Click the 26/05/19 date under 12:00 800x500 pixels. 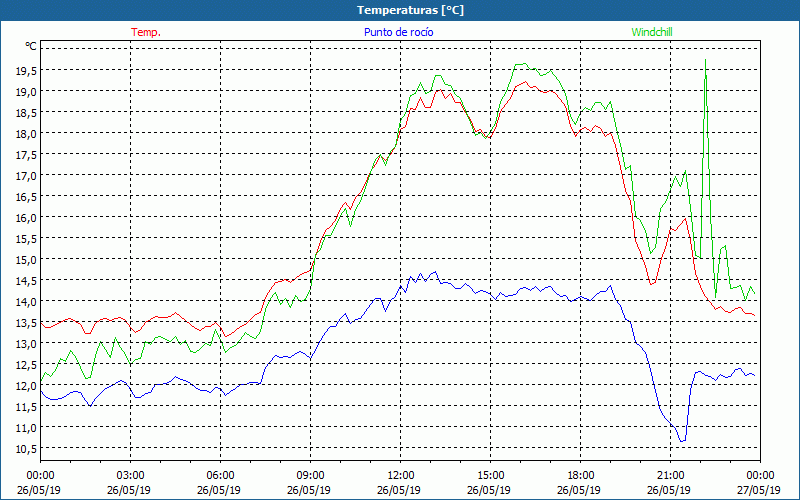(399, 490)
